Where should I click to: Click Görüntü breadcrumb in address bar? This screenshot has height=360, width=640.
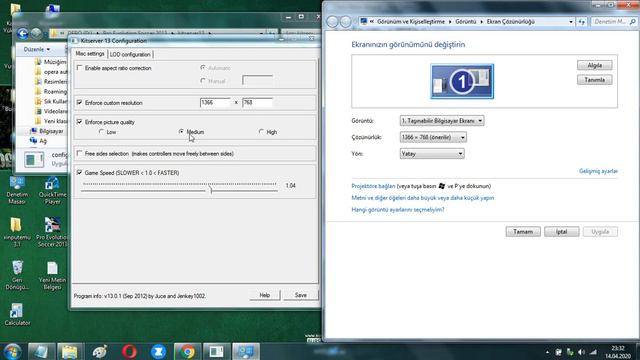(x=466, y=22)
